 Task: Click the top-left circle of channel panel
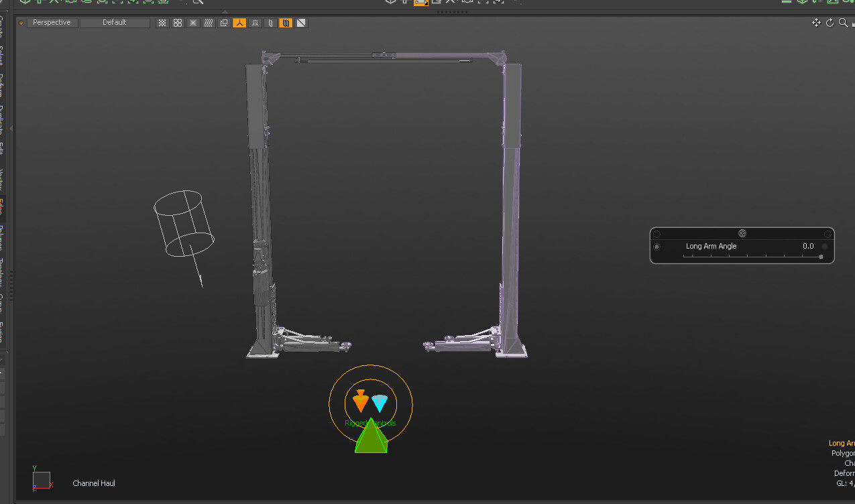pyautogui.click(x=657, y=234)
